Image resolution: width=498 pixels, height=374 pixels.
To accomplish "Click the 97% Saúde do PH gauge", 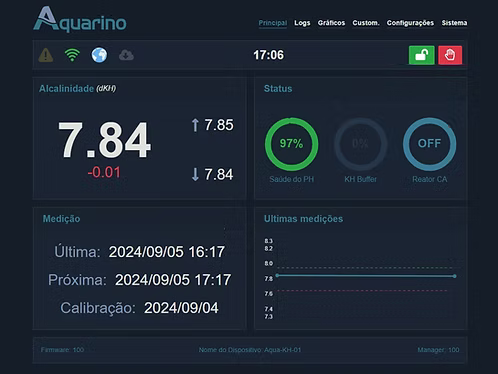I will click(x=292, y=144).
